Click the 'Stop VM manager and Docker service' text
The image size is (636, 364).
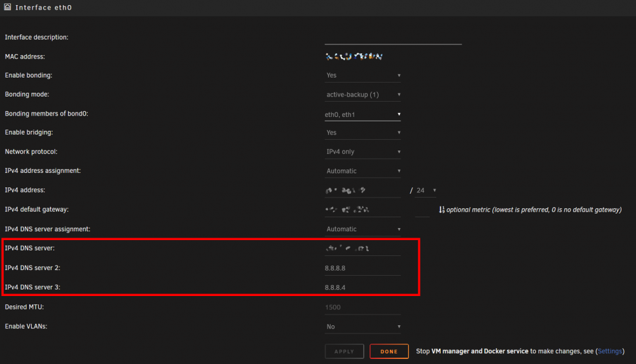(x=472, y=351)
